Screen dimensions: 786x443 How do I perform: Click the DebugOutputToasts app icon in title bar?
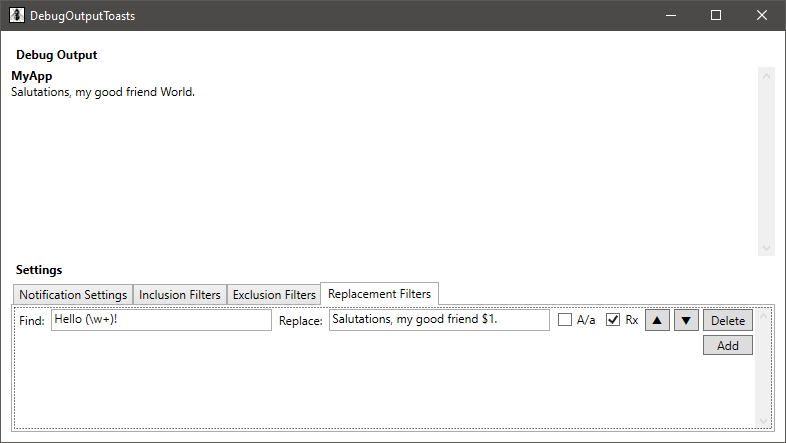tap(17, 15)
